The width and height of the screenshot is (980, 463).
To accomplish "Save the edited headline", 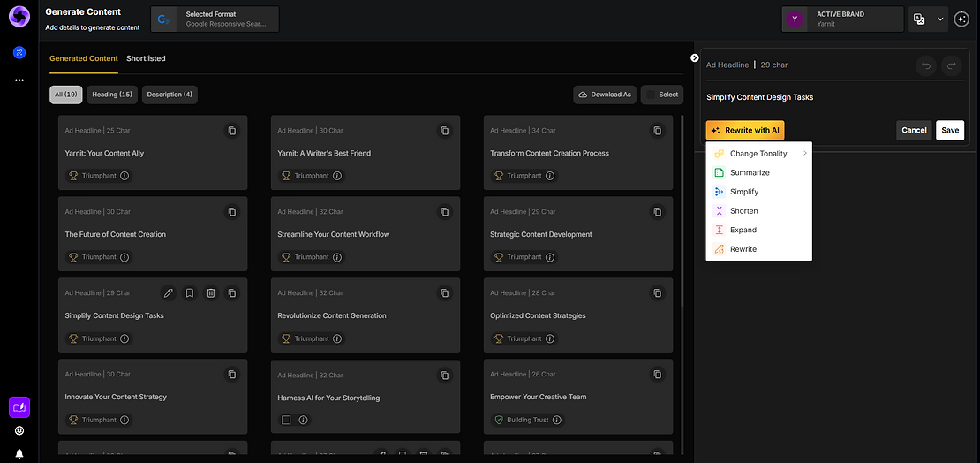I will coord(950,130).
